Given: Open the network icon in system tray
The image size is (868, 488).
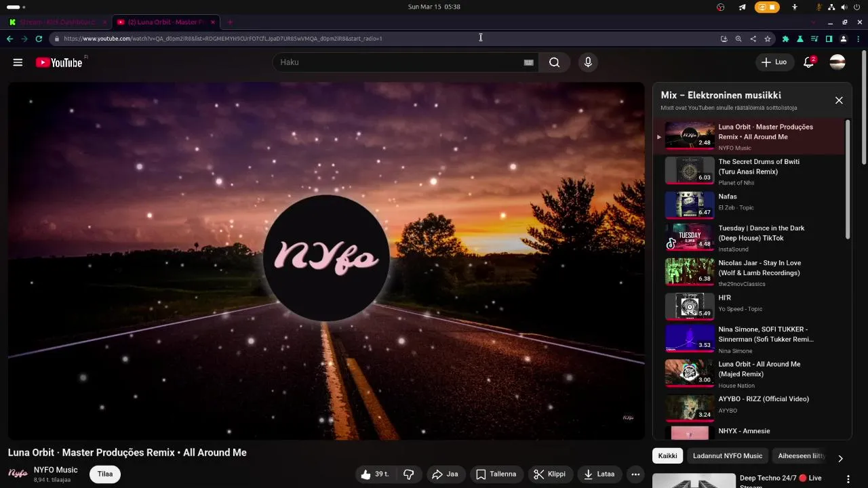Looking at the screenshot, I should click(x=832, y=7).
